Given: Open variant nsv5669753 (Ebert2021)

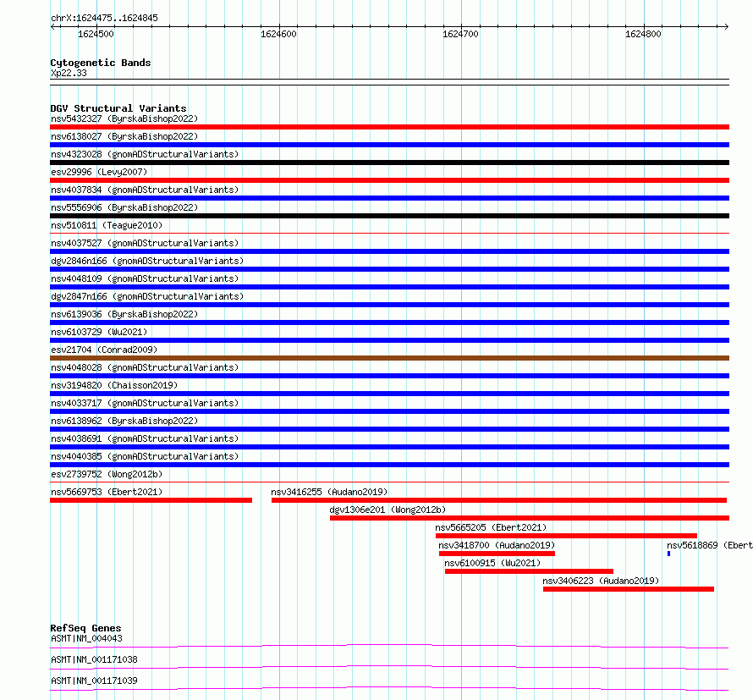Looking at the screenshot, I should [107, 492].
